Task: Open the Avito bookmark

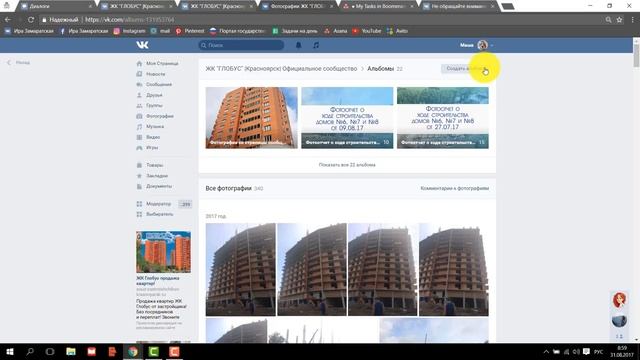Action: 397,31
